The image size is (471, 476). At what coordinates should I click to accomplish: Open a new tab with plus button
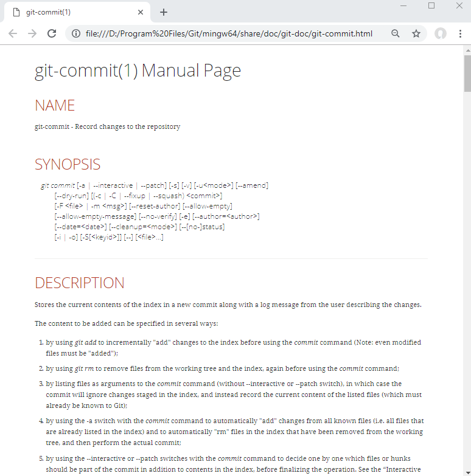coord(164,12)
